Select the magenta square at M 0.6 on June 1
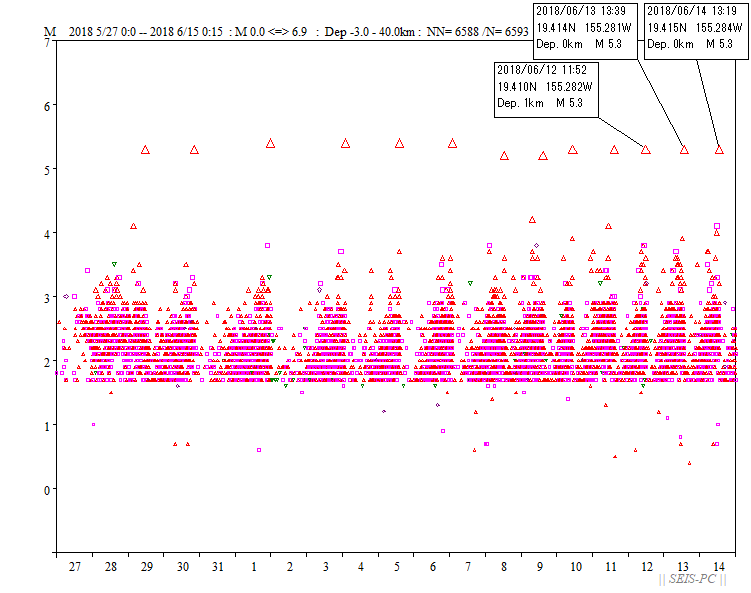The image size is (751, 593). (x=259, y=450)
